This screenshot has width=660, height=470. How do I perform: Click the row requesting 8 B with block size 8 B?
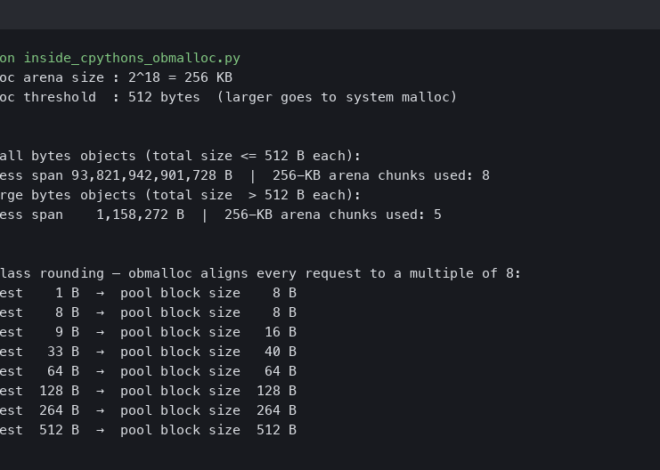point(148,313)
